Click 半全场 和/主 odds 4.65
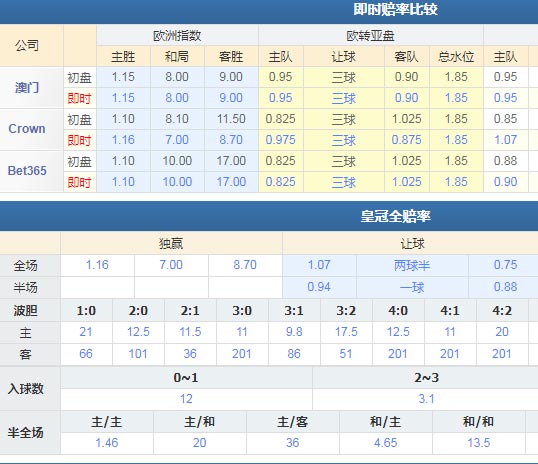Image resolution: width=538 pixels, height=464 pixels. tap(385, 443)
